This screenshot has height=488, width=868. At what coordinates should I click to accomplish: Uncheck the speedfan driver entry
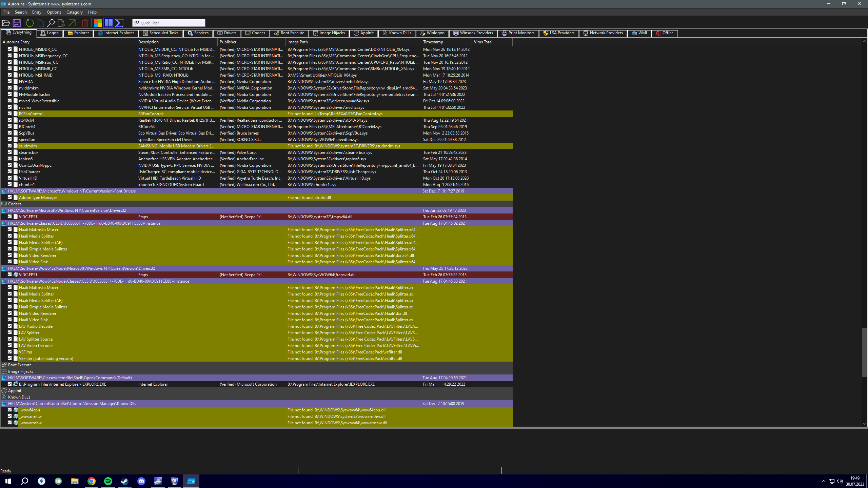(x=10, y=139)
